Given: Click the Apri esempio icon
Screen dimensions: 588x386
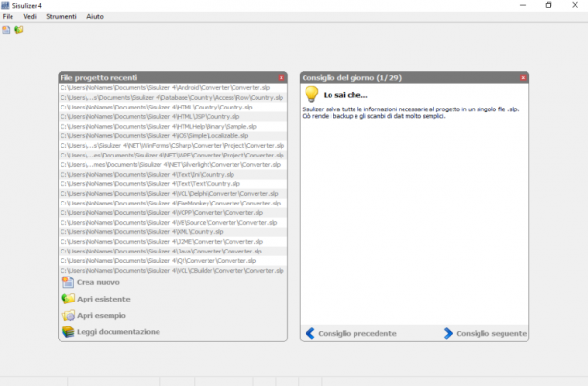Looking at the screenshot, I should 68,315.
